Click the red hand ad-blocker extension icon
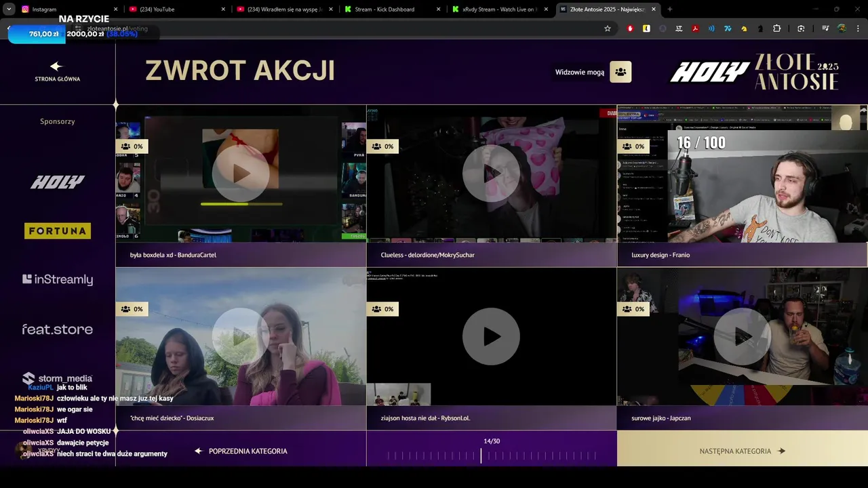 point(631,28)
